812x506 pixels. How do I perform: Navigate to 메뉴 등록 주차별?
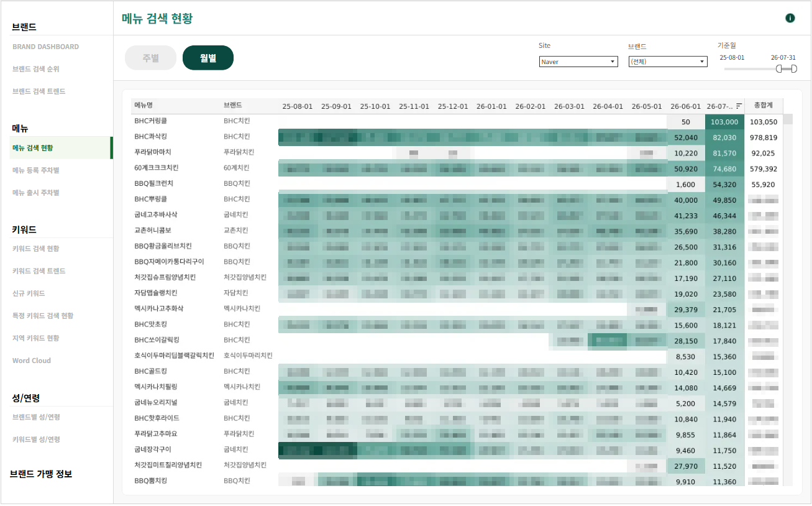(36, 170)
